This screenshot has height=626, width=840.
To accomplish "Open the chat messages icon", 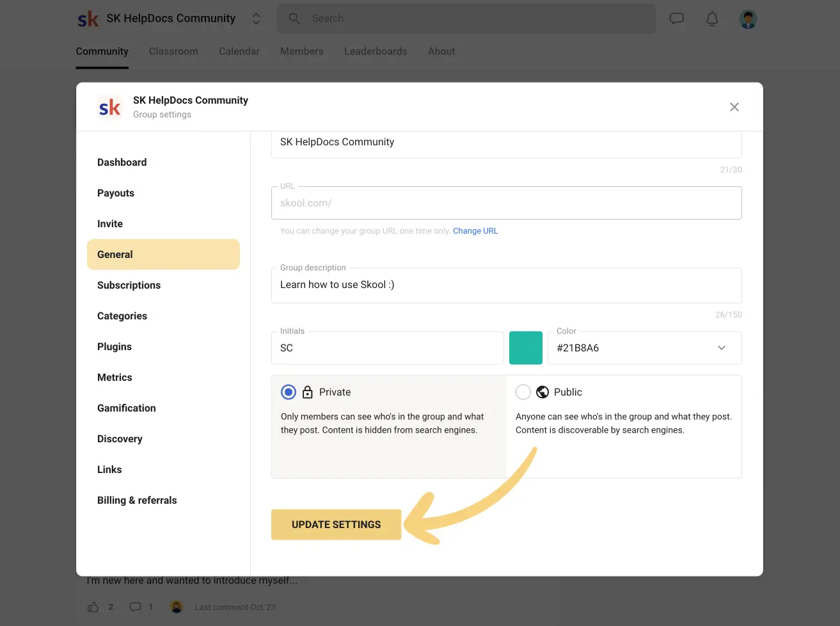I will pos(676,19).
